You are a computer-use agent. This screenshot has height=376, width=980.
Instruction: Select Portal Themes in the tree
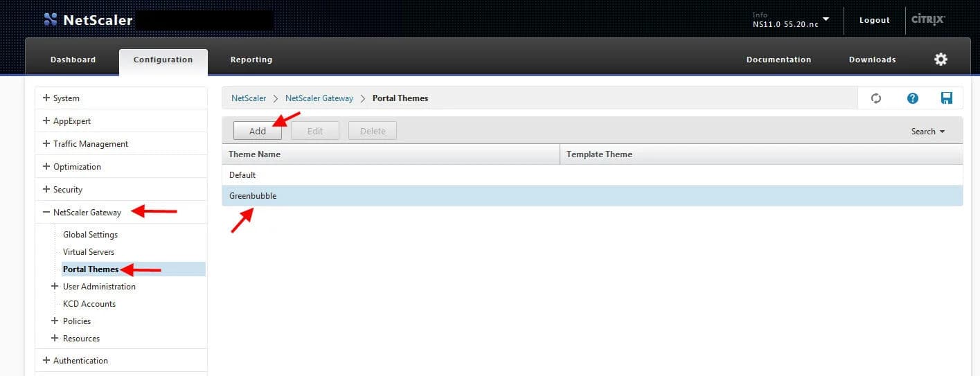tap(91, 269)
